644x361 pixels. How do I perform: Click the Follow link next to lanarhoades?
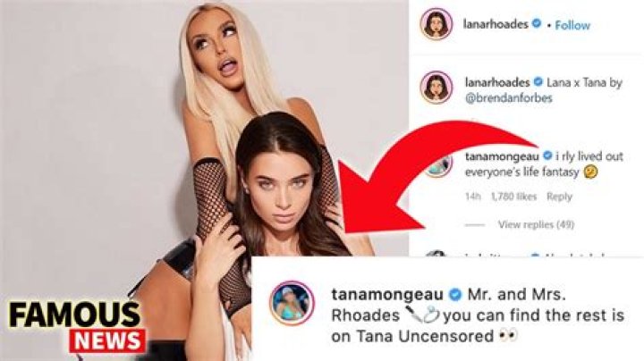pyautogui.click(x=572, y=25)
